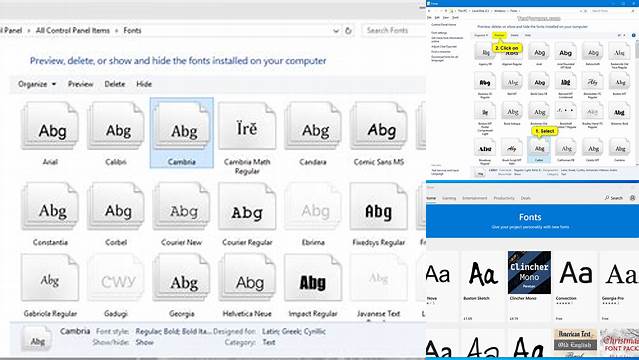The width and height of the screenshot is (639, 360).
Task: Open the Organize dropdown menu
Action: 37,84
